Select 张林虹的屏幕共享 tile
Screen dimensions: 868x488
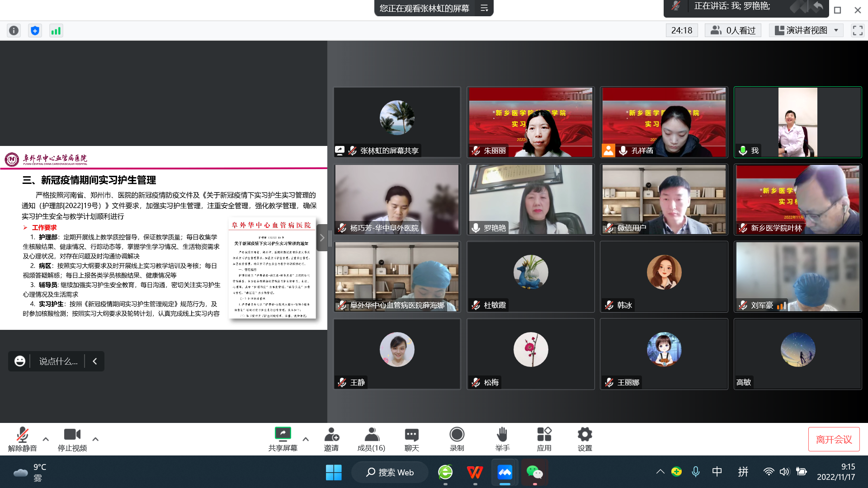(397, 122)
